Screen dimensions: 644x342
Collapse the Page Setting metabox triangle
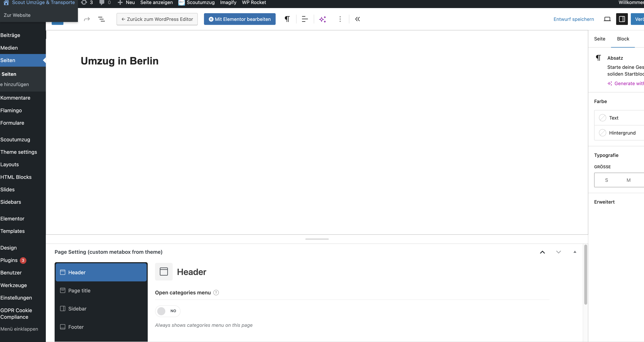coord(575,252)
